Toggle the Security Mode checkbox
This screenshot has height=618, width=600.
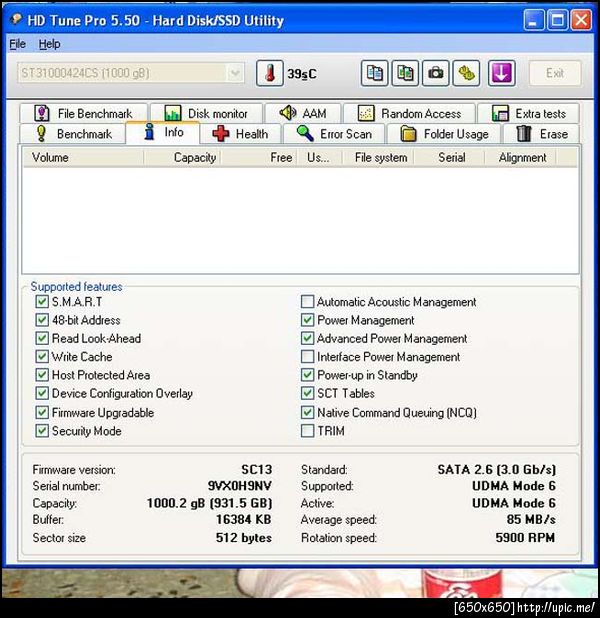pos(42,430)
